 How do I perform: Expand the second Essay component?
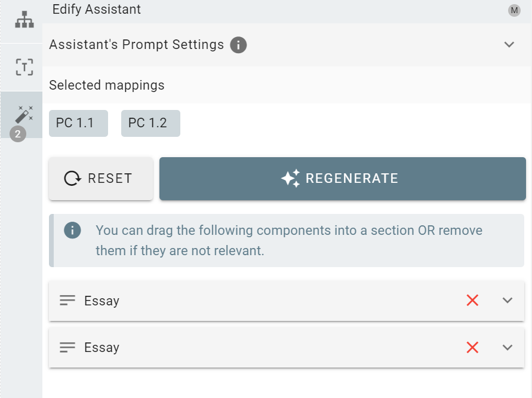tap(508, 347)
